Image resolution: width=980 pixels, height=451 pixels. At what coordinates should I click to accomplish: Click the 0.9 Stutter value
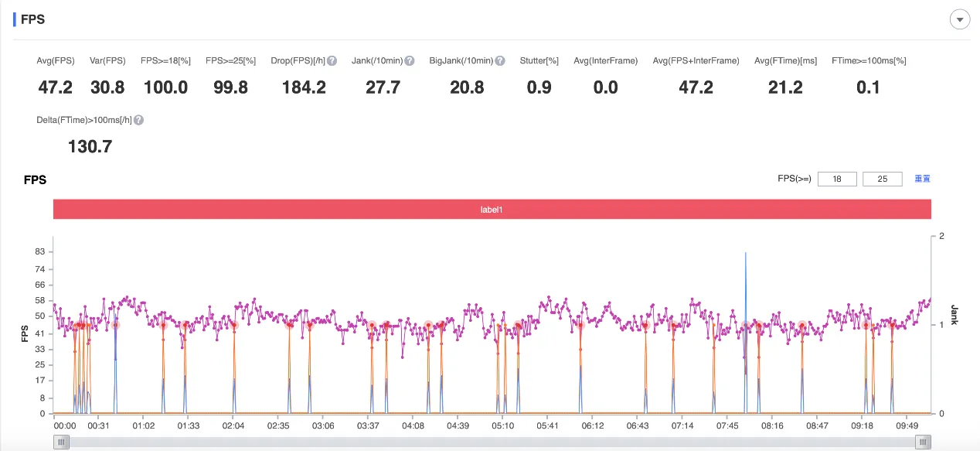pos(539,87)
